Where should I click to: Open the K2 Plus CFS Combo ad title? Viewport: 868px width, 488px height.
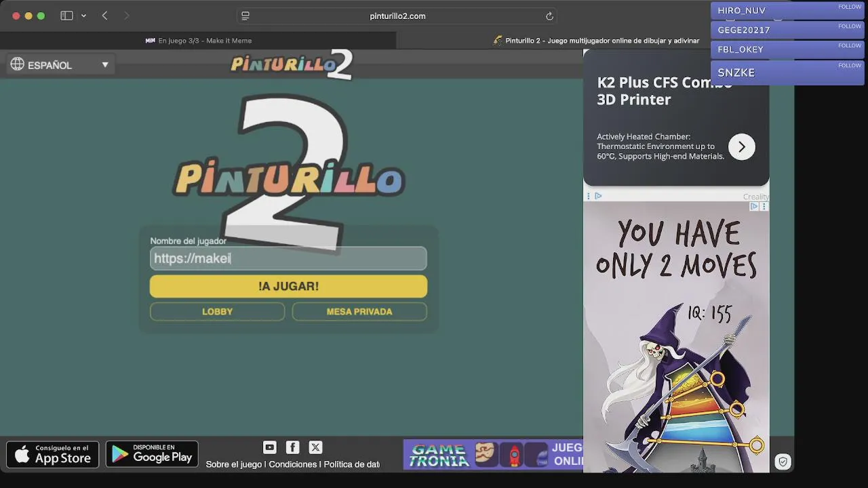(665, 91)
